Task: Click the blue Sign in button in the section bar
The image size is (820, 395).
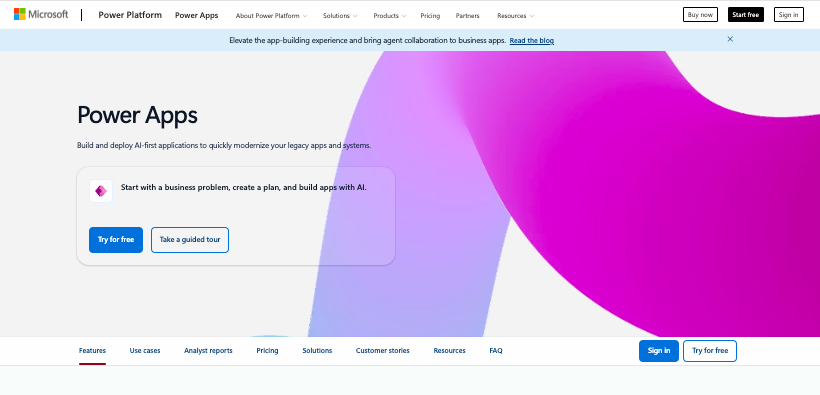Action: point(659,351)
